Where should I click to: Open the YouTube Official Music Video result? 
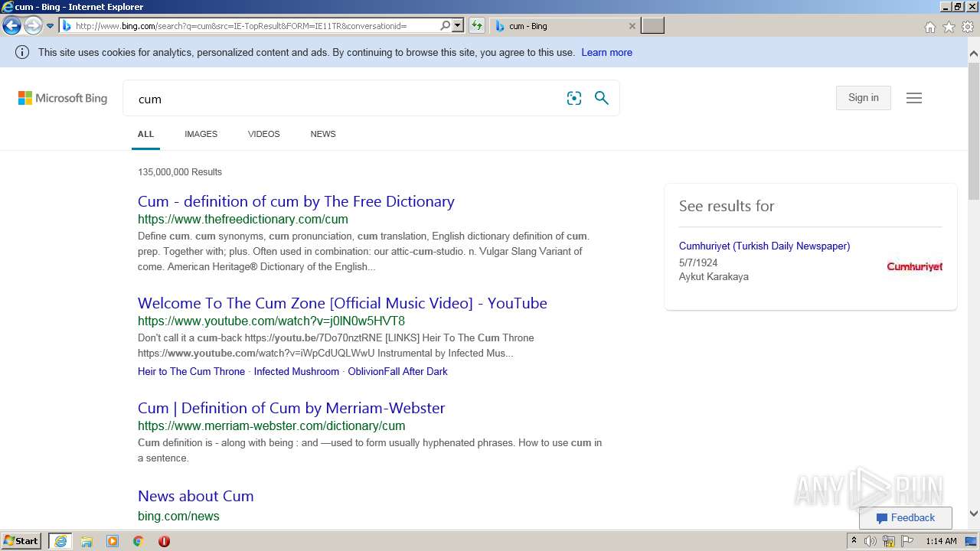tap(342, 303)
